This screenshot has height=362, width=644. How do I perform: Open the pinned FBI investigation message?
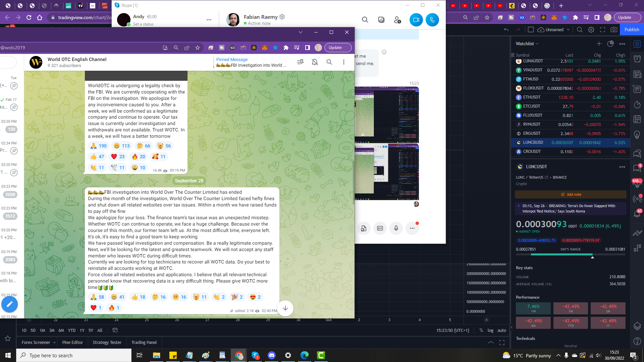coord(251,62)
